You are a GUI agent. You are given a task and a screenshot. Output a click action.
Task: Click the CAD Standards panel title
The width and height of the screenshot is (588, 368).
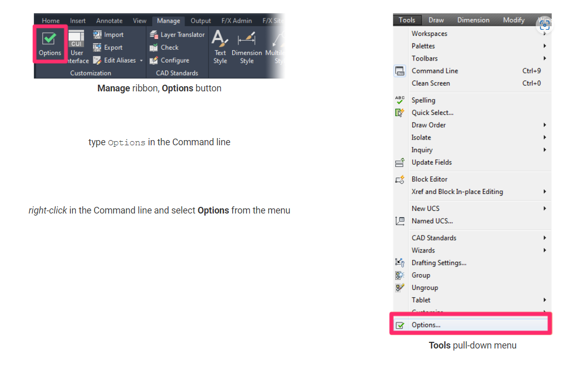(x=177, y=73)
